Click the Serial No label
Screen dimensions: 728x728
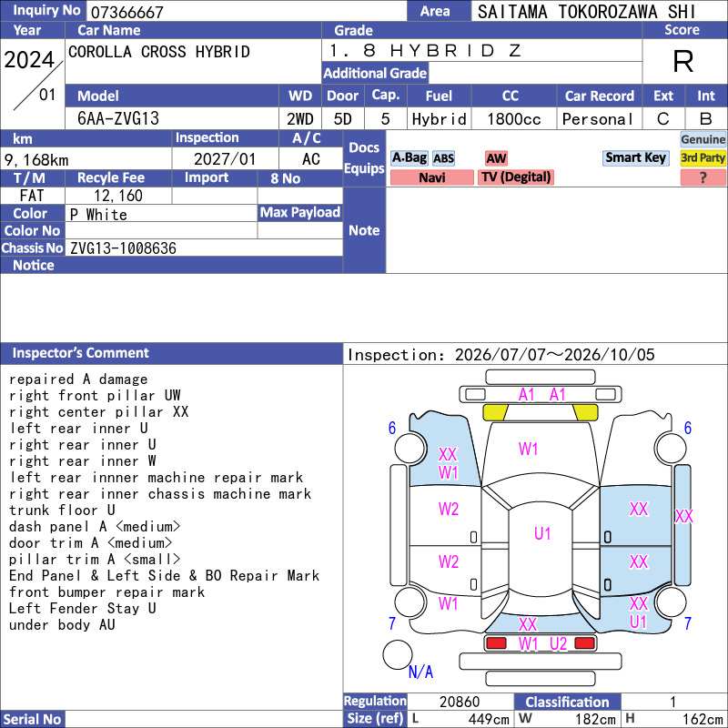click(33, 719)
